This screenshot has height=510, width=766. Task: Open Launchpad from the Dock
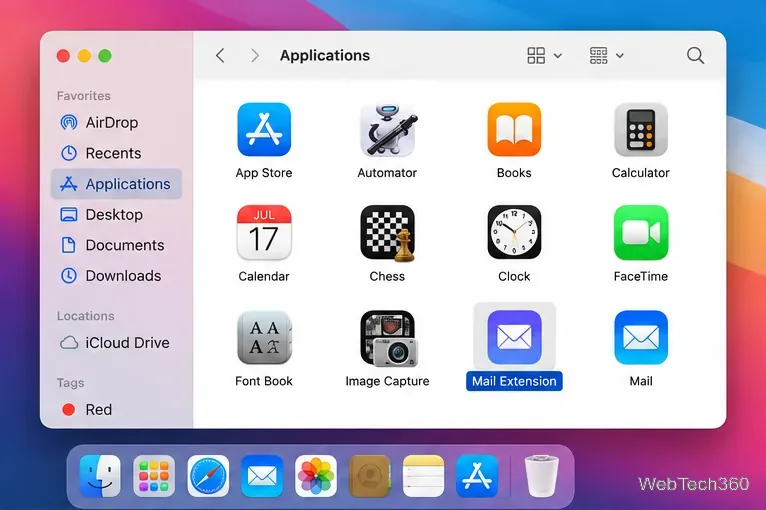tap(154, 476)
